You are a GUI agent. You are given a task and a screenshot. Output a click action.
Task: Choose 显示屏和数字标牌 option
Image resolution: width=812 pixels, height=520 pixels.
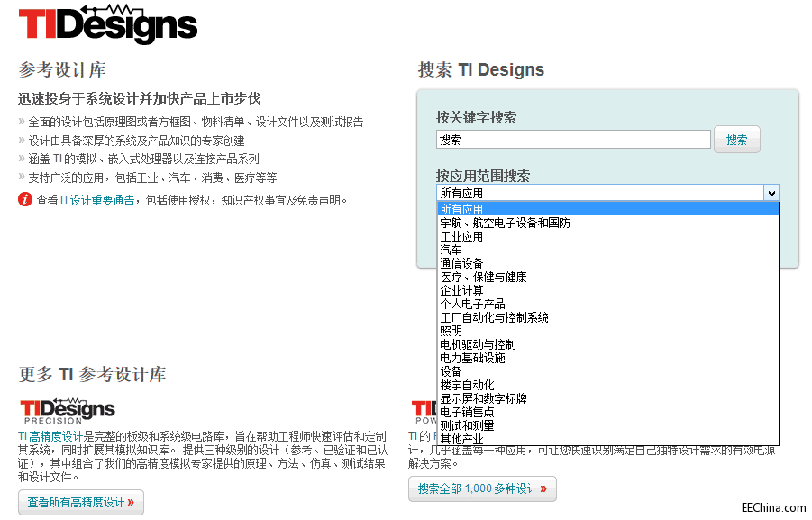(608, 398)
